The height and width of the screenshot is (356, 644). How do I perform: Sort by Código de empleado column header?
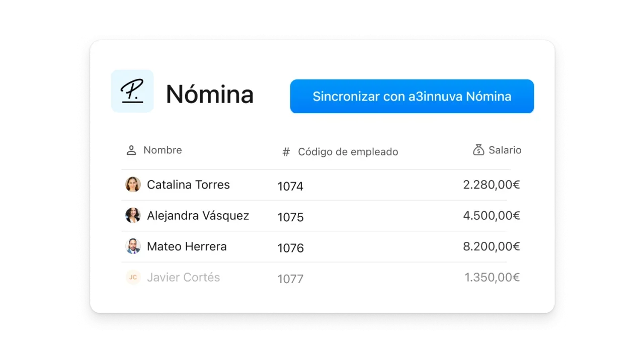(x=348, y=152)
